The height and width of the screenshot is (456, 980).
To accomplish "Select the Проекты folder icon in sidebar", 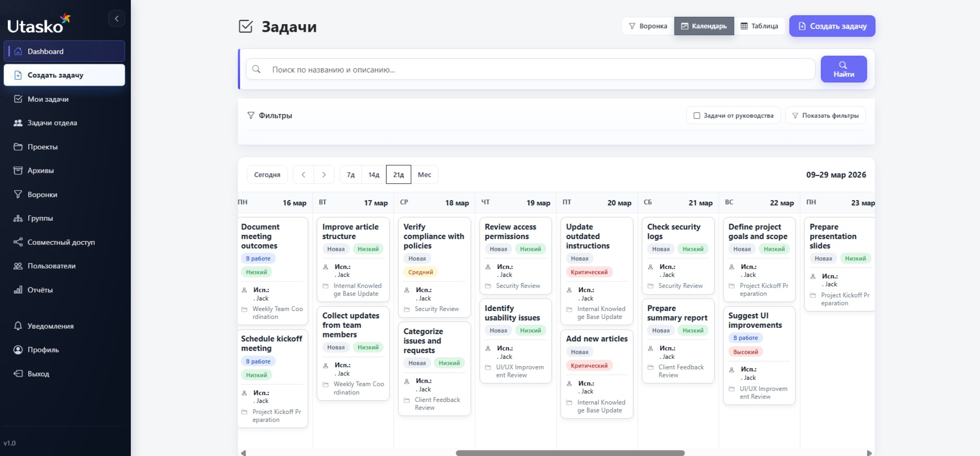I will click(x=18, y=147).
